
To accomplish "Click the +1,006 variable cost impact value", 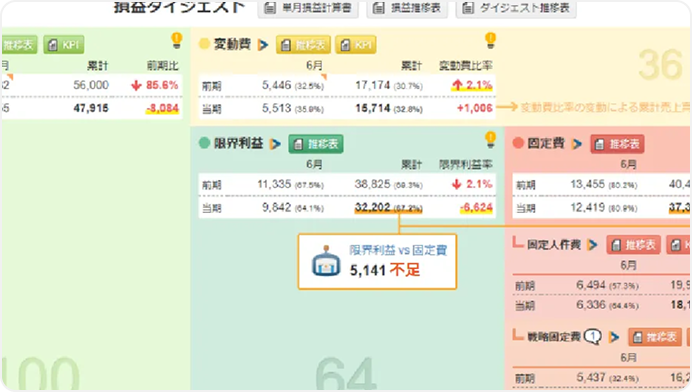I will click(475, 108).
